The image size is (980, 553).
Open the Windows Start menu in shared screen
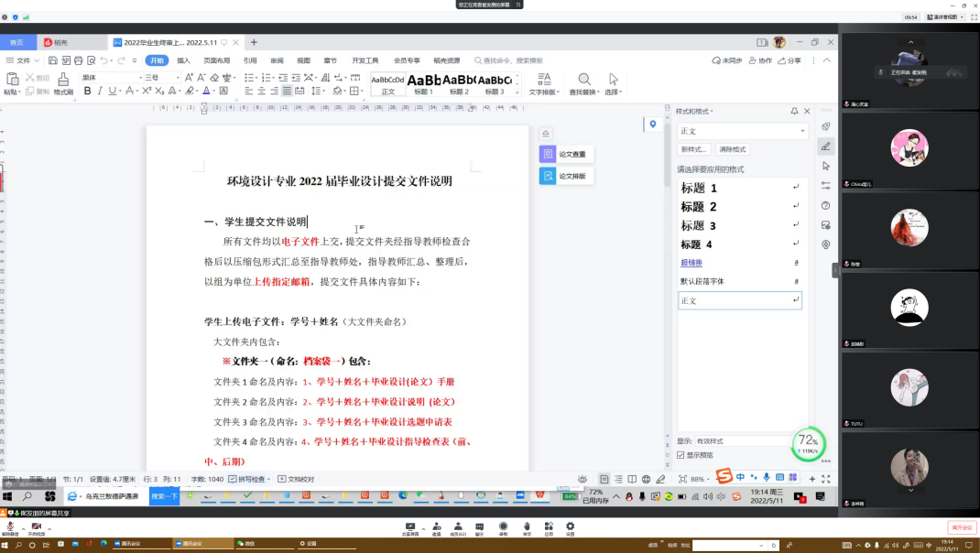(7, 496)
